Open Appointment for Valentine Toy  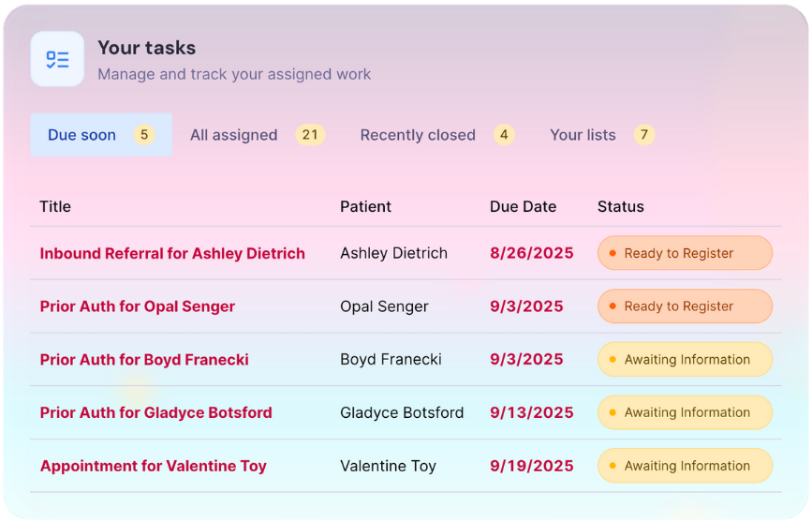(153, 466)
